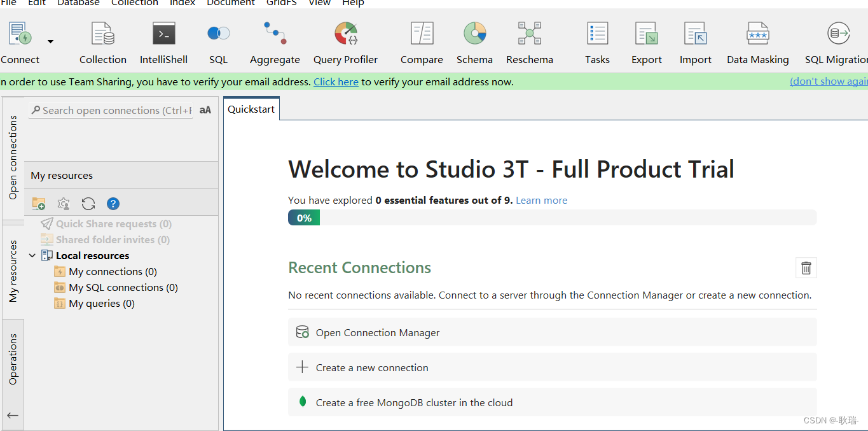This screenshot has height=431, width=868.
Task: Open the Connect dropdown arrow
Action: point(50,41)
